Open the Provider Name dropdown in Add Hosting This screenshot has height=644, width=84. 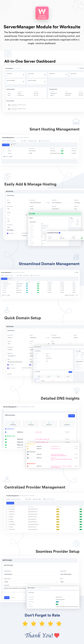click(38, 203)
